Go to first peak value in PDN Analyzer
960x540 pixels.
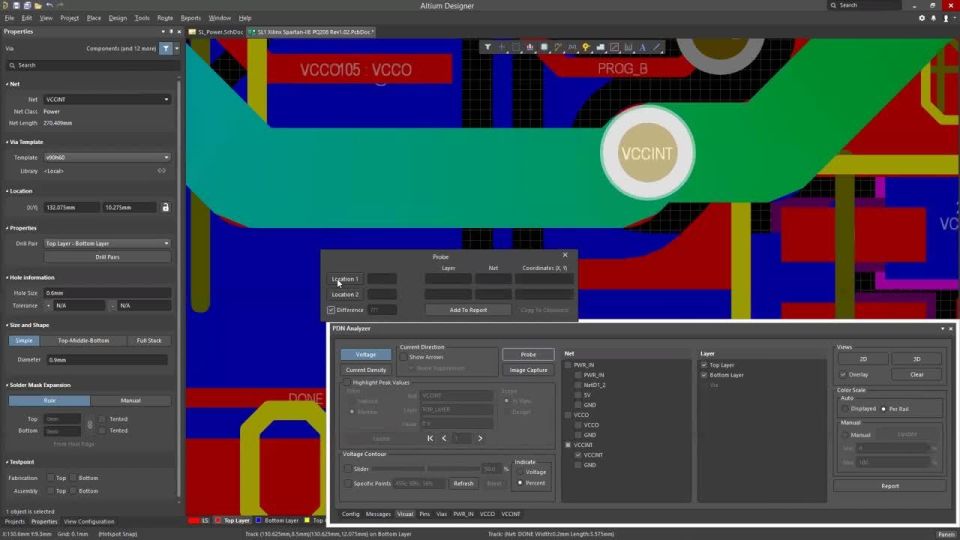click(430, 438)
